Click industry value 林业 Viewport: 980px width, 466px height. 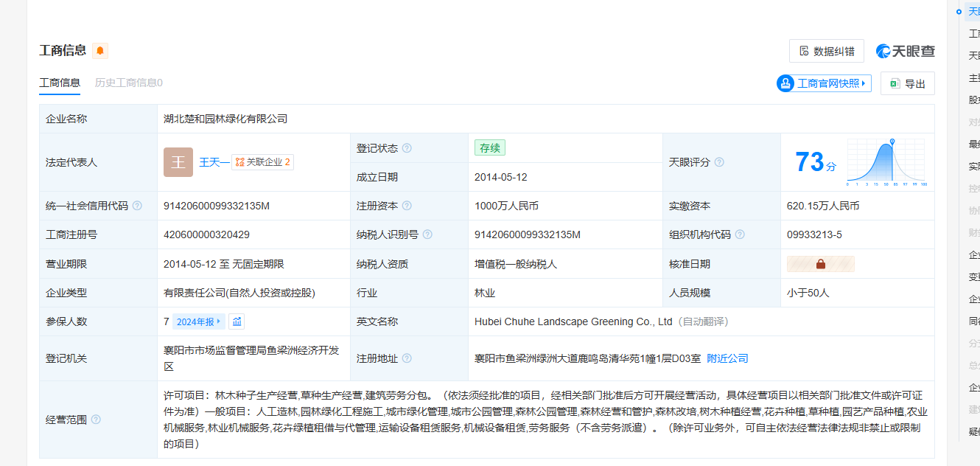point(485,293)
